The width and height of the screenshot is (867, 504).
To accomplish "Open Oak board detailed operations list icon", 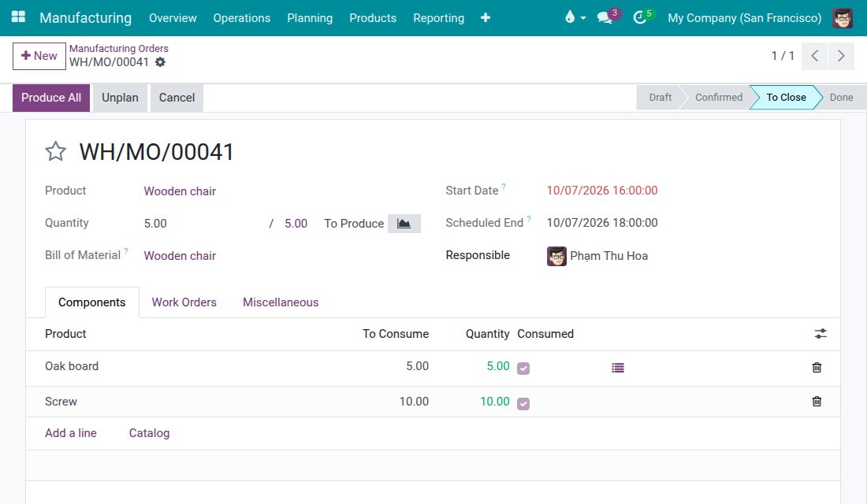I will click(618, 368).
